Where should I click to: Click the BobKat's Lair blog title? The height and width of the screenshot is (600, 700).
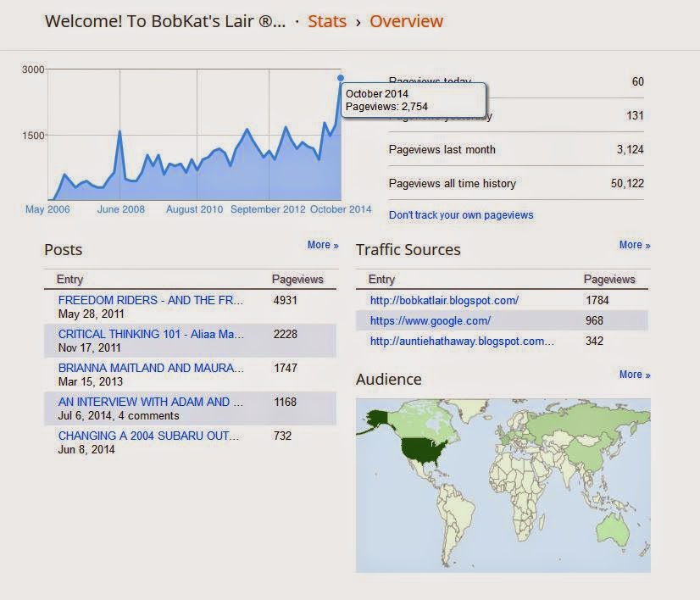click(x=164, y=21)
